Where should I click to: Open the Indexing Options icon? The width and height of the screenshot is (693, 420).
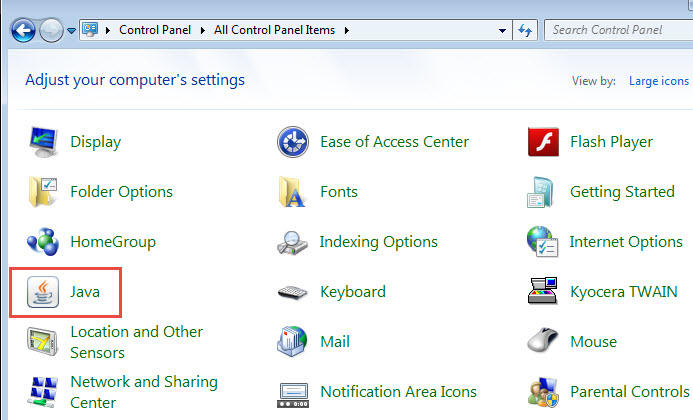point(293,242)
